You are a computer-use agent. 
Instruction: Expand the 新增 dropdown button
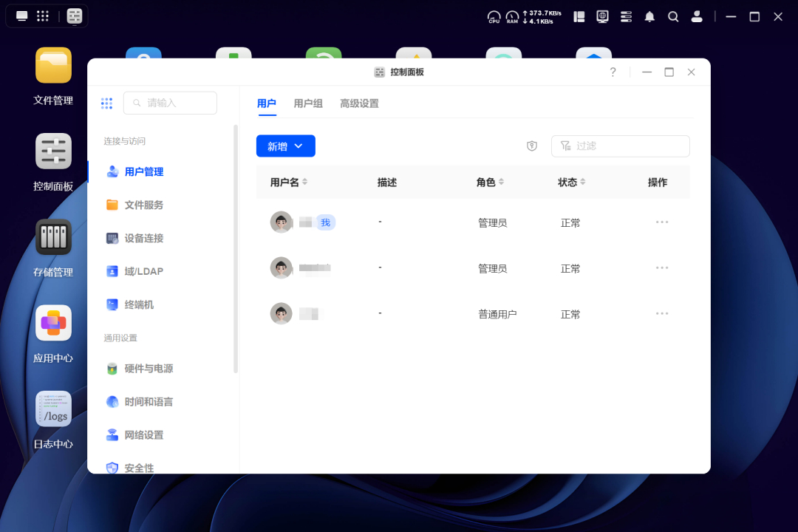click(285, 146)
